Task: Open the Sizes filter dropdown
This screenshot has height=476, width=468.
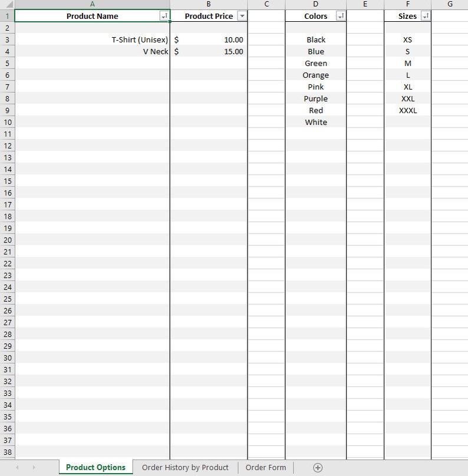Action: click(x=426, y=16)
